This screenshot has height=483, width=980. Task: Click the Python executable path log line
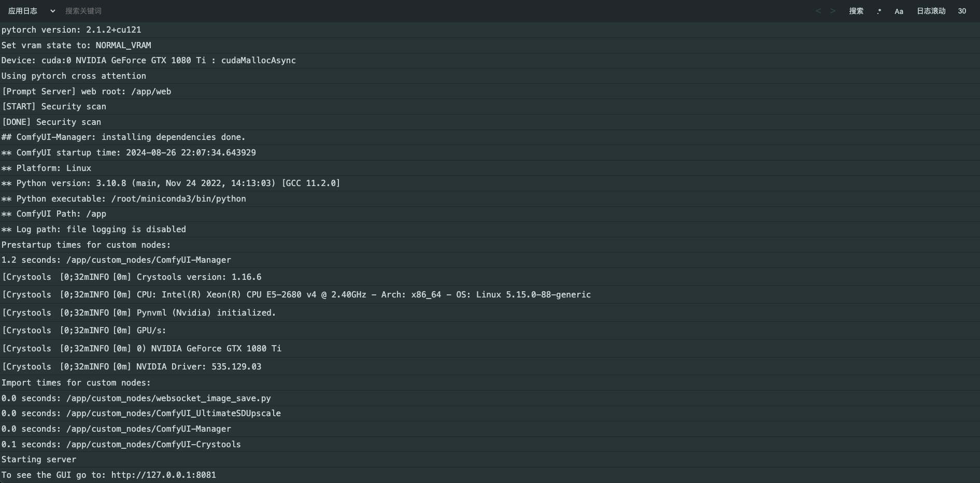pyautogui.click(x=123, y=198)
